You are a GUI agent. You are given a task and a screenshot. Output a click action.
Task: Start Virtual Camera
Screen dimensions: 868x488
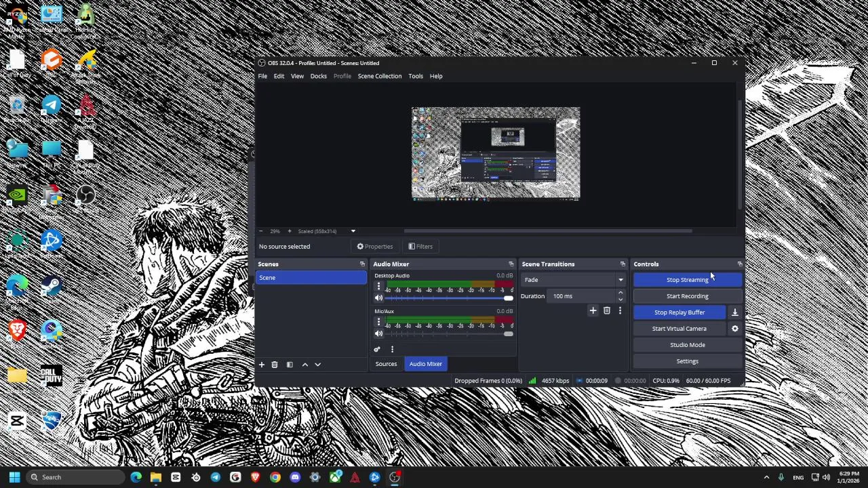(679, 329)
